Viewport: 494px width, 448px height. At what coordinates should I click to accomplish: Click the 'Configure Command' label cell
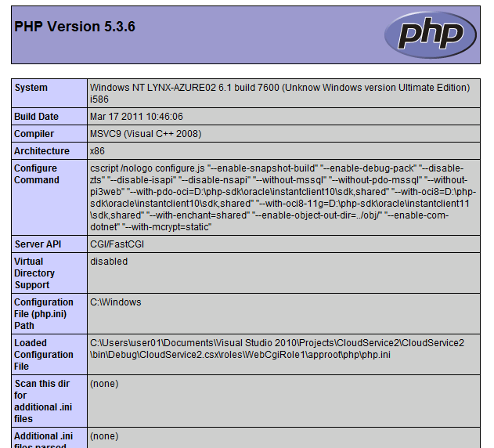click(x=49, y=197)
